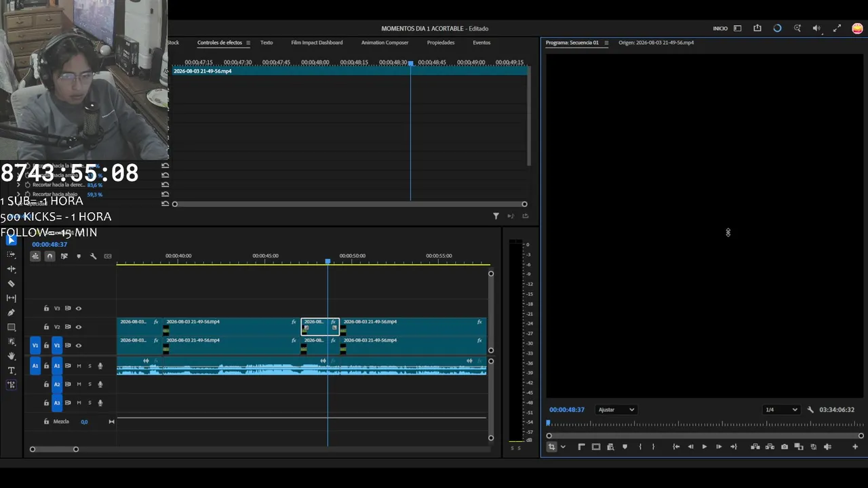This screenshot has height=488, width=868.
Task: Toggle closed captions track button
Action: click(x=108, y=256)
